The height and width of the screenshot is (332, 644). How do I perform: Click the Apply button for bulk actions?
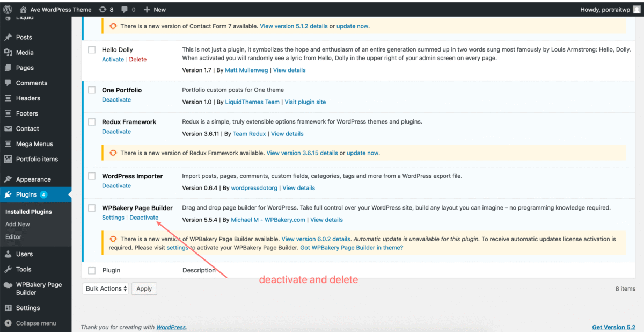pos(144,288)
